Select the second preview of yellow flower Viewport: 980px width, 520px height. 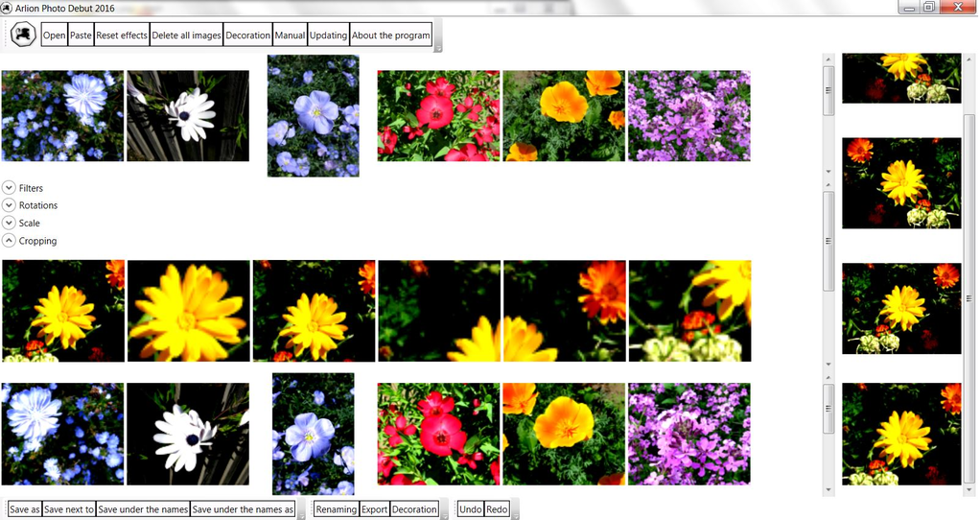pos(901,183)
